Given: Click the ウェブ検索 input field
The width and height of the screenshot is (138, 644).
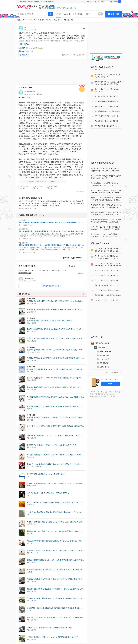Looking at the screenshot, I should pos(103,2).
